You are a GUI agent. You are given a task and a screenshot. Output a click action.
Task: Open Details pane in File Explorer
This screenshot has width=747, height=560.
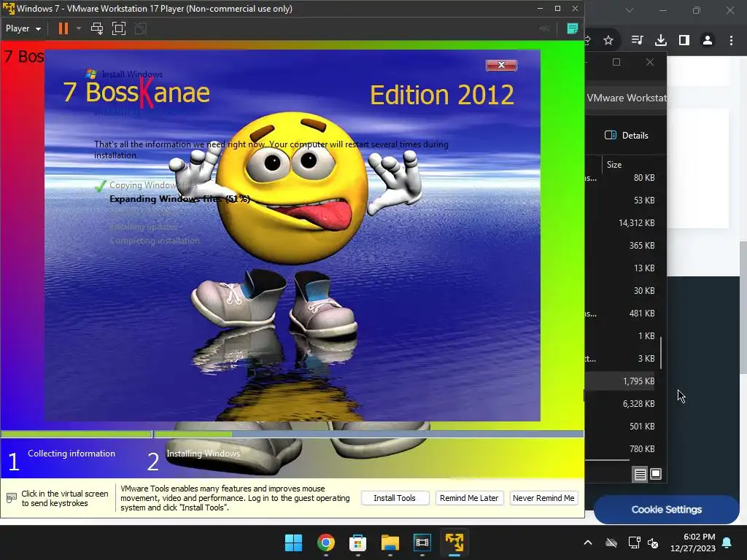627,135
